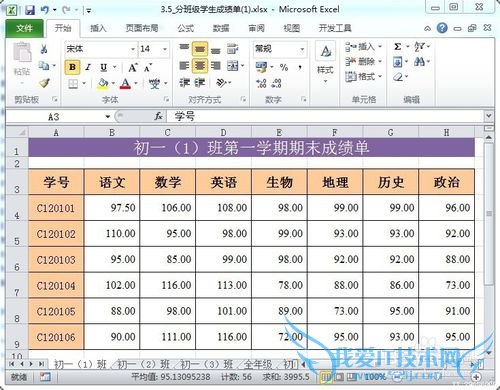This screenshot has height=390, width=500.
Task: Select sheet tab 初一（2）班
Action: click(x=143, y=364)
